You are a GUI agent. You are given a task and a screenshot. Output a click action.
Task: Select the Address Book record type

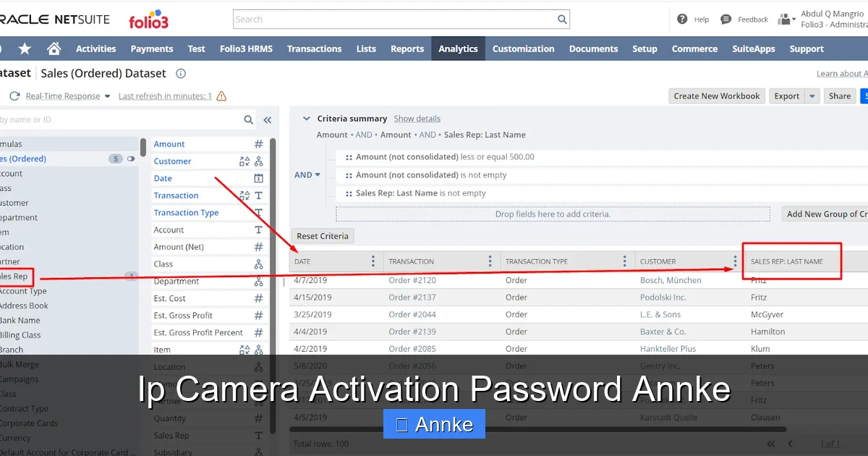point(24,305)
